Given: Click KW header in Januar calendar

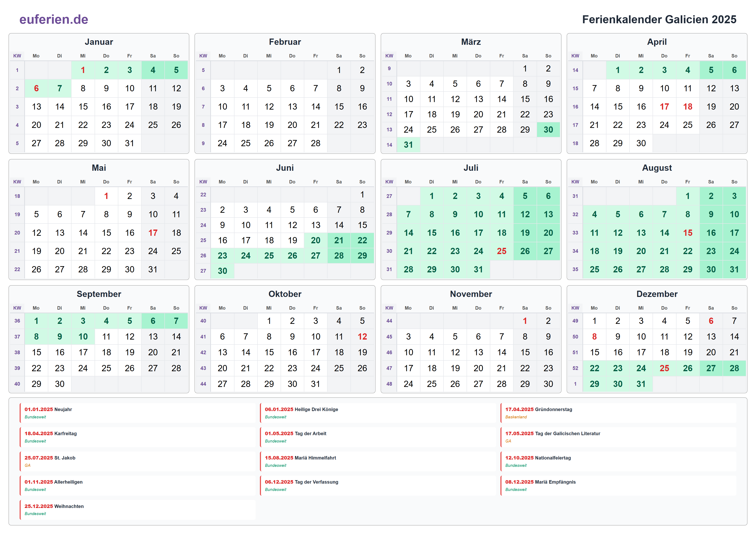Looking at the screenshot, I should coord(17,56).
